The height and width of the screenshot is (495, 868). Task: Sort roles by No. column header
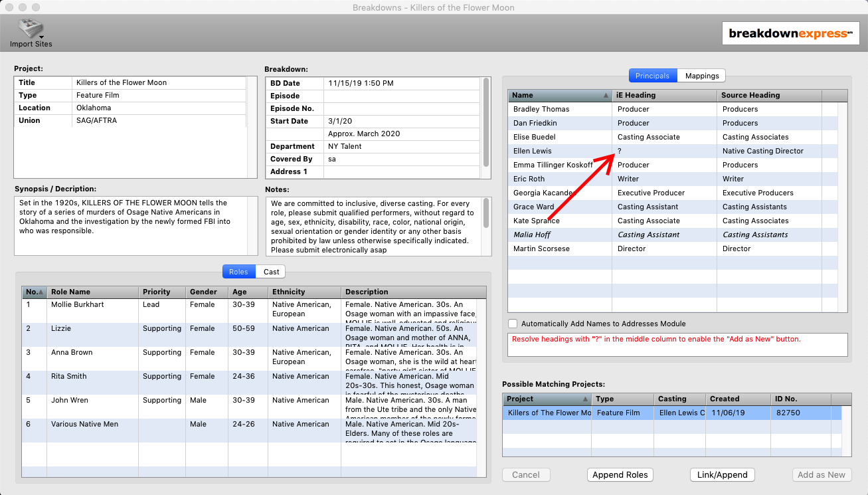(34, 292)
